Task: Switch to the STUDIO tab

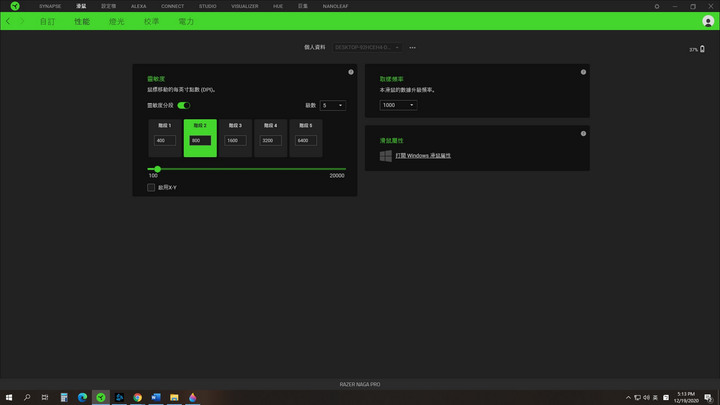Action: [208, 6]
